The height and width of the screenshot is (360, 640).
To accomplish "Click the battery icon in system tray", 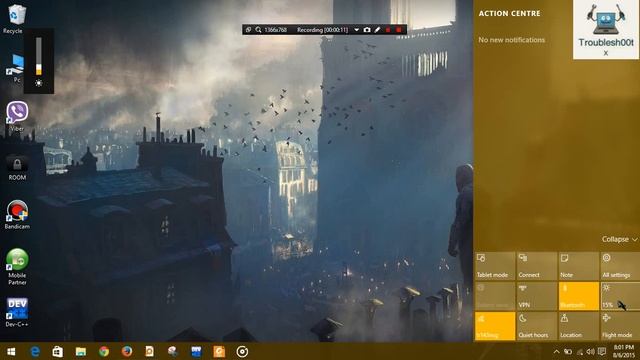I will [x=568, y=351].
